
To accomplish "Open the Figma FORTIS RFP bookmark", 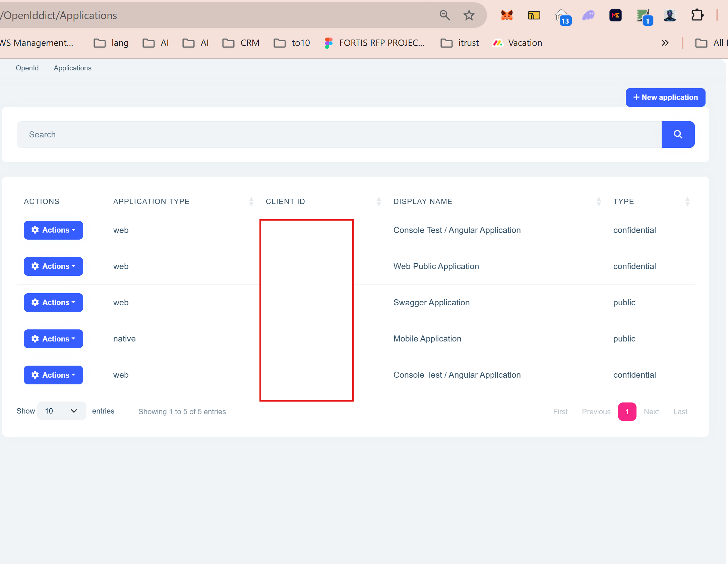I will [374, 43].
